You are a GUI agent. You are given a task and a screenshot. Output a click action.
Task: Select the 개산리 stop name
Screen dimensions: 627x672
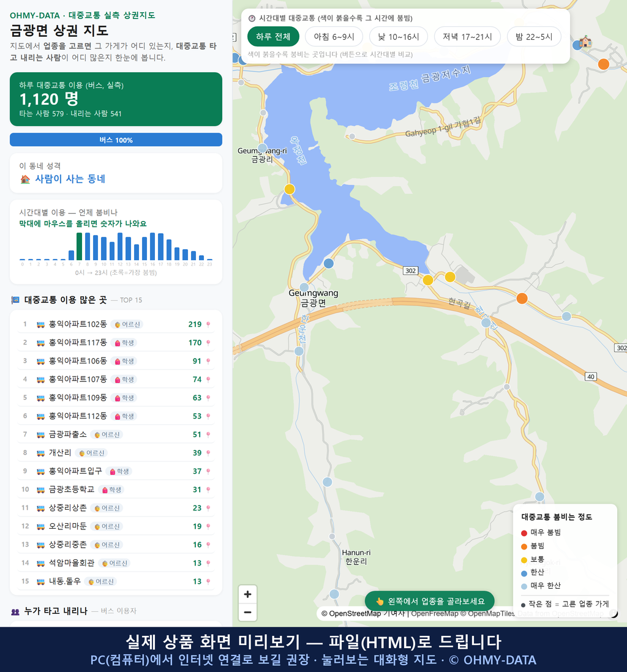[x=60, y=453]
